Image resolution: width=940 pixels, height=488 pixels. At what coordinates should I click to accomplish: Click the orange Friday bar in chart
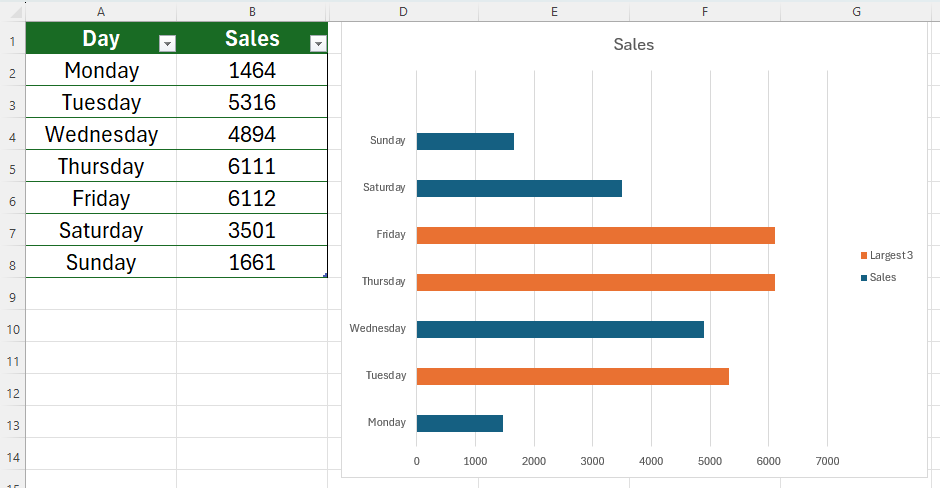tap(595, 235)
